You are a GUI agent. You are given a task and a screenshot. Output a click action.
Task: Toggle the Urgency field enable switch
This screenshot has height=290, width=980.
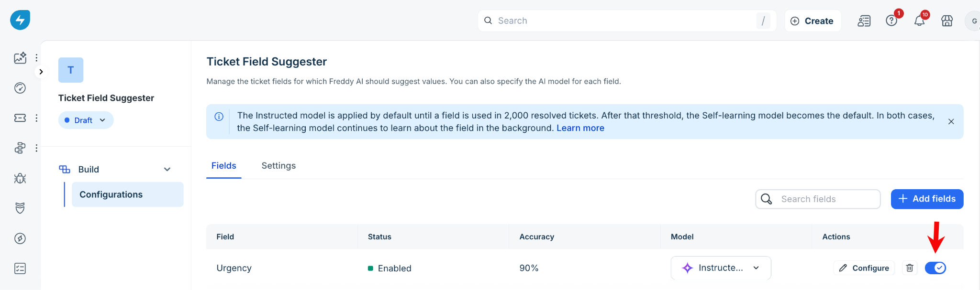tap(935, 268)
